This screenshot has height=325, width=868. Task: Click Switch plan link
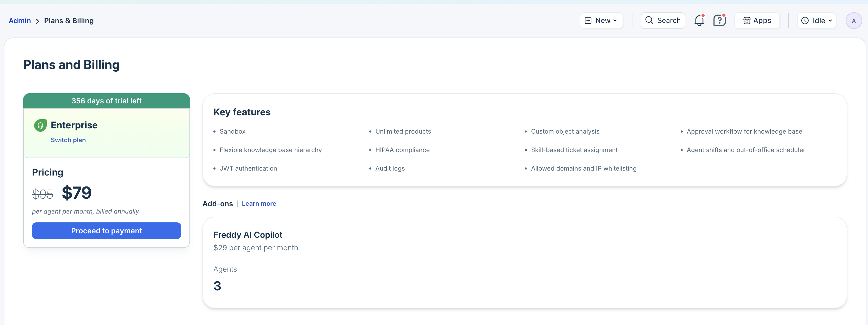point(68,140)
